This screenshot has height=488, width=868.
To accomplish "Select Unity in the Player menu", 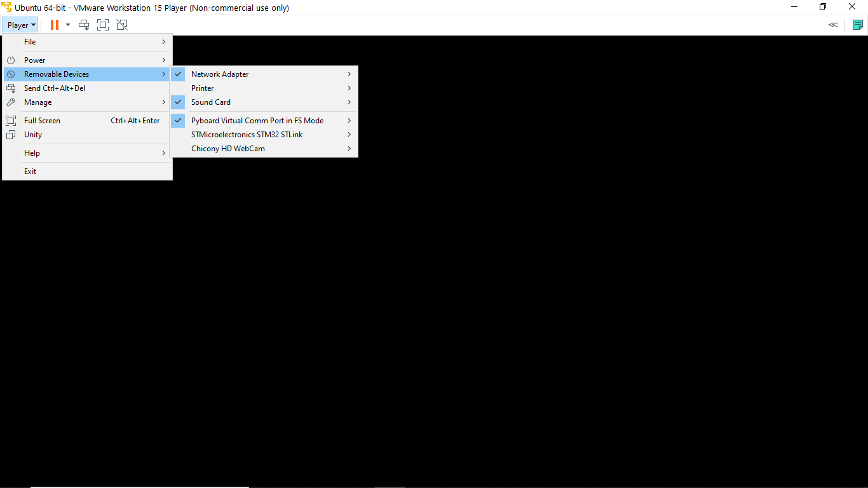I will click(x=88, y=135).
